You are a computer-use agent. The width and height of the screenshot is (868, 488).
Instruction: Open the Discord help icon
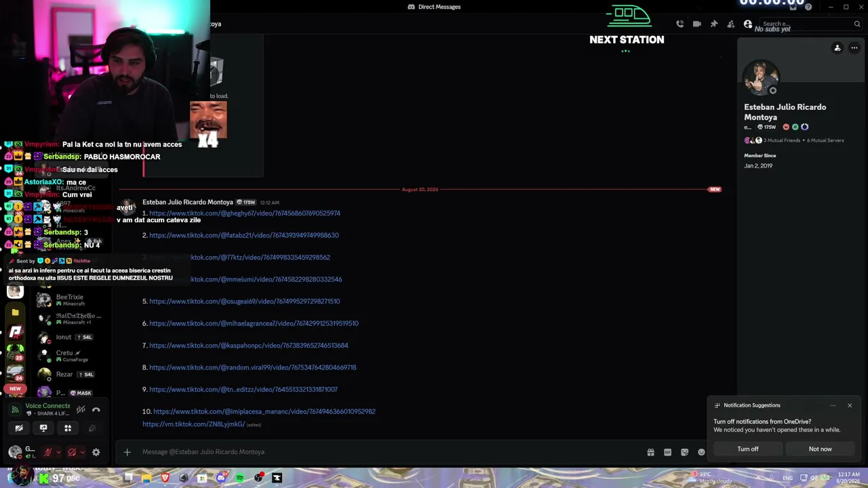tap(808, 7)
